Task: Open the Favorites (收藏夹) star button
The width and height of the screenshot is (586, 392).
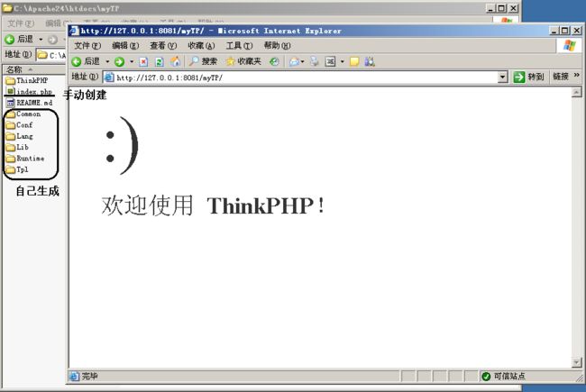Action: pos(243,61)
